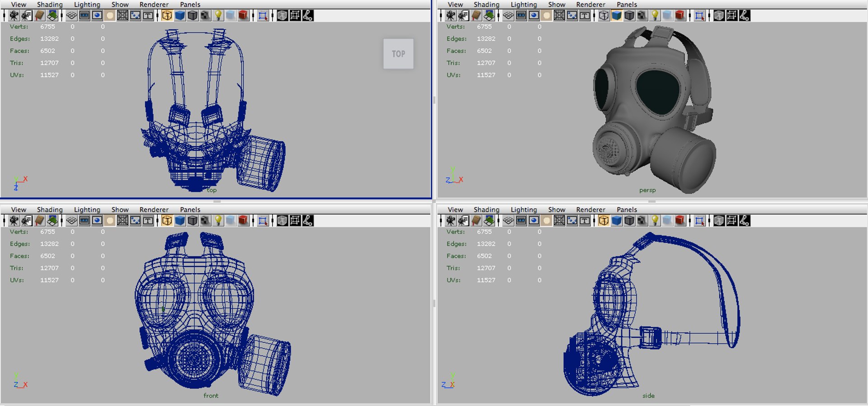
Task: Click Image Plane icon in side panel toolbar
Action: (489, 221)
